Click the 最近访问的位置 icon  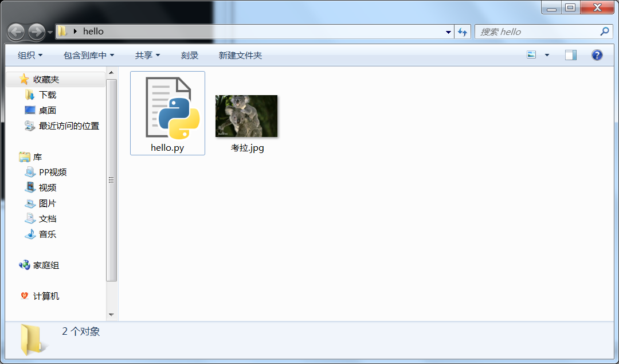point(30,126)
